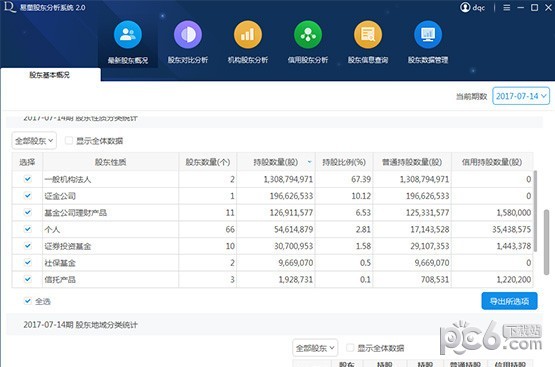Image resolution: width=555 pixels, height=367 pixels.
Task: Open 股东数据管理 monitor icon
Action: (x=428, y=35)
